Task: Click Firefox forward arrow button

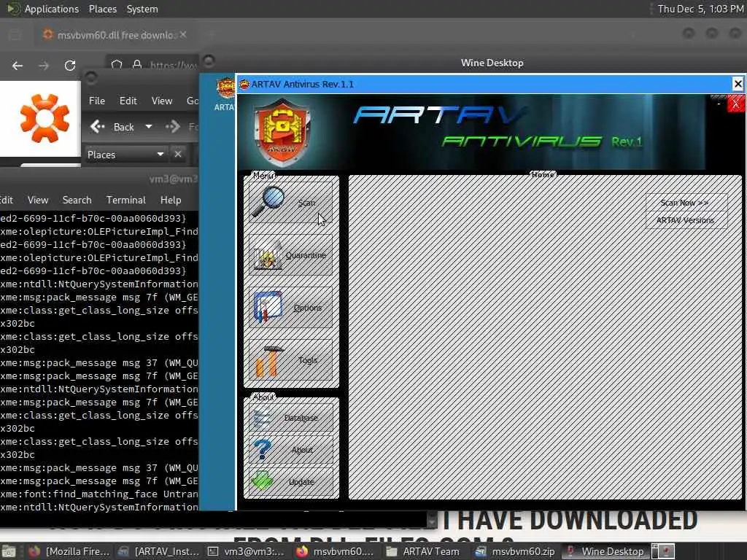Action: [x=44, y=66]
